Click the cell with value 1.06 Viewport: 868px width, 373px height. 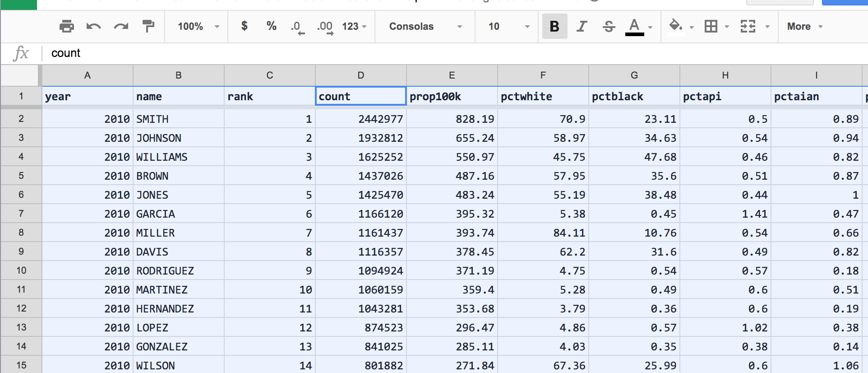coord(817,365)
